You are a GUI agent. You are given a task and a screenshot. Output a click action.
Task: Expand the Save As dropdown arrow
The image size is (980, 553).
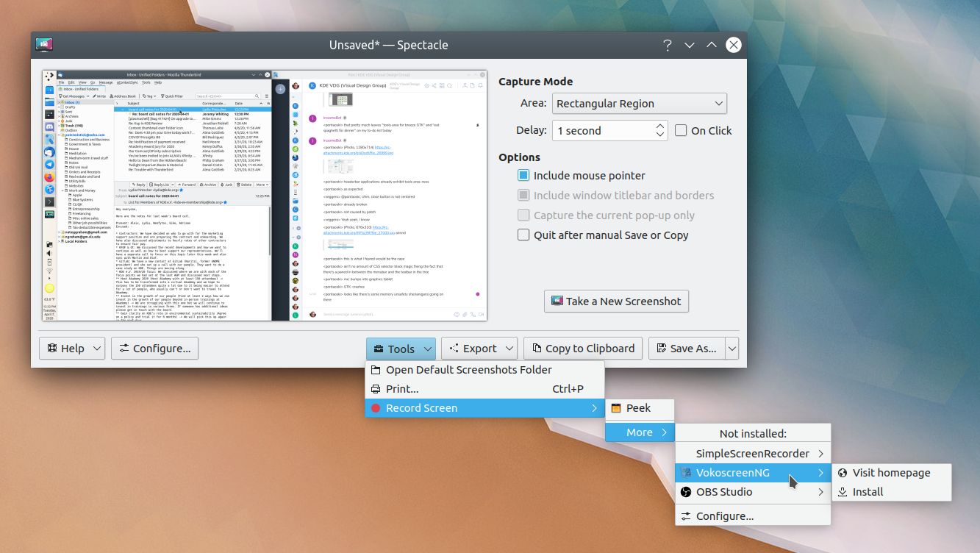(734, 349)
